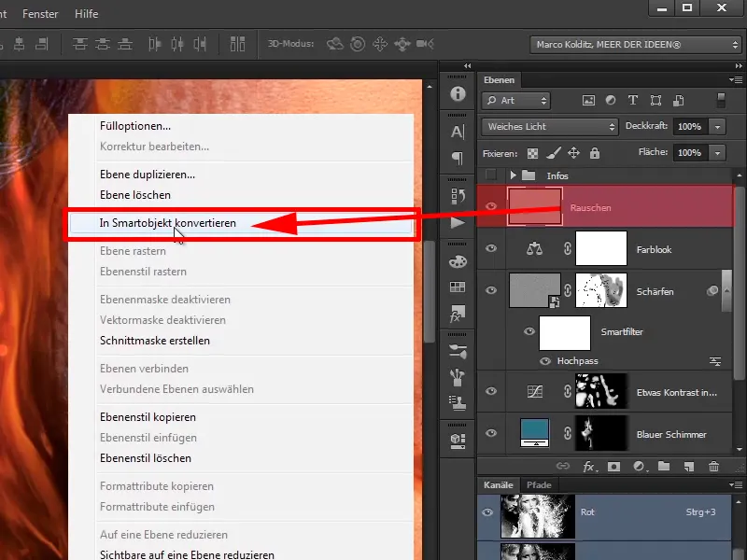Open the Actions panel play icon
747x560 pixels.
pyautogui.click(x=458, y=222)
